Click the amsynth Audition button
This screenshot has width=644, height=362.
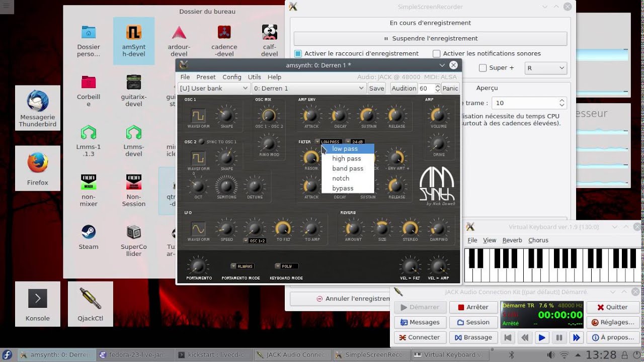coord(404,88)
